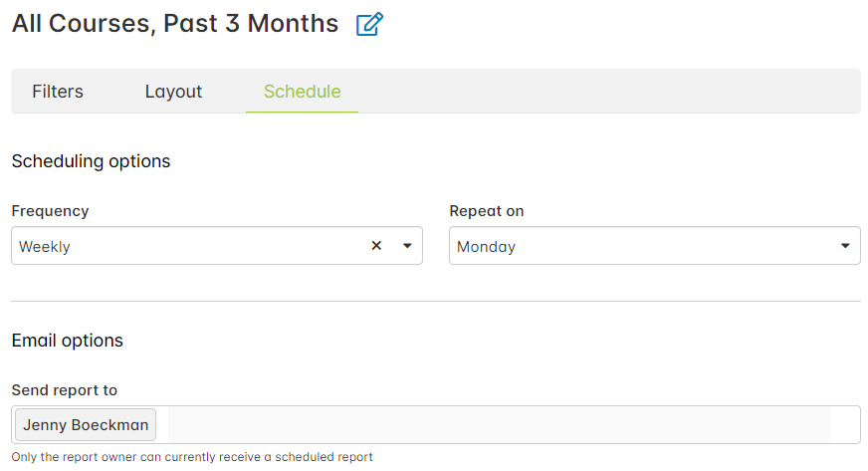This screenshot has height=471, width=868.
Task: Click the report owner helper note
Action: (x=192, y=457)
